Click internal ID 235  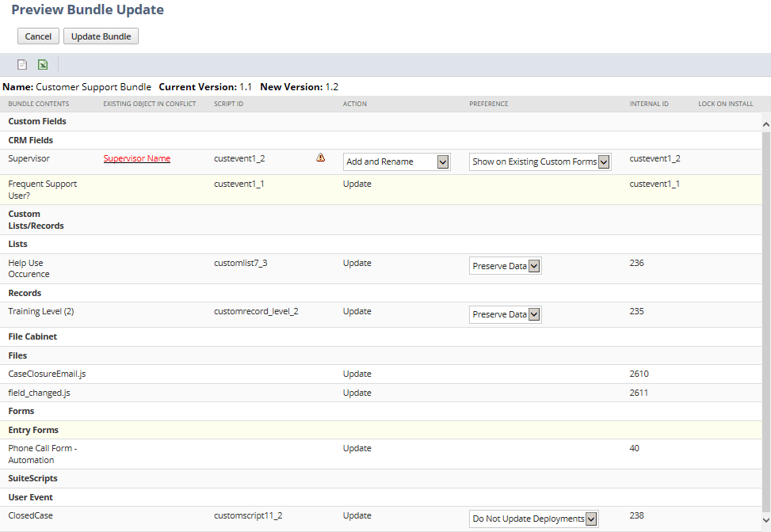coord(637,311)
